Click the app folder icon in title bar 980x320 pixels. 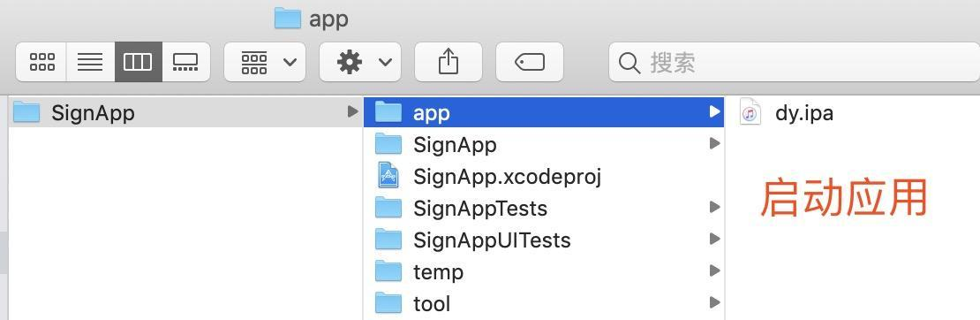[288, 19]
